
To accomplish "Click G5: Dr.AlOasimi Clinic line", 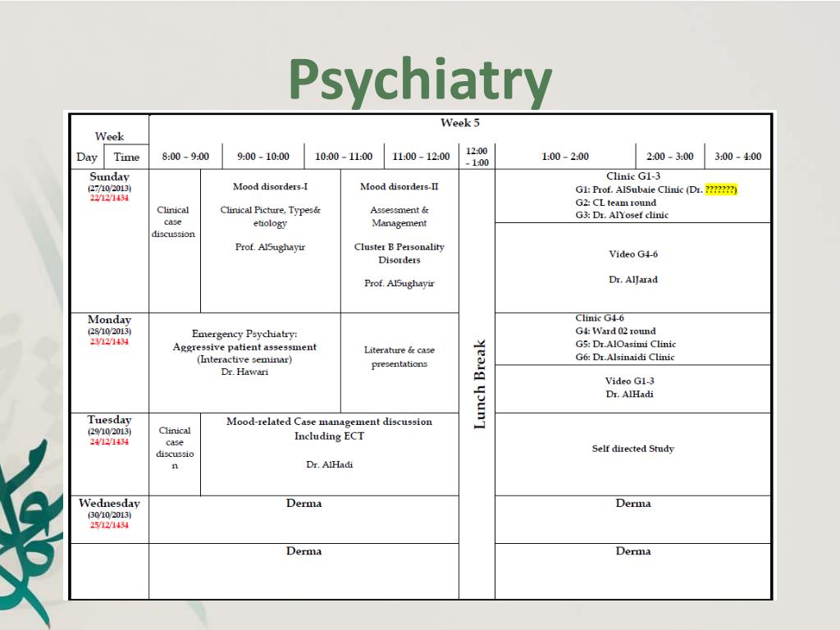I will coord(626,344).
